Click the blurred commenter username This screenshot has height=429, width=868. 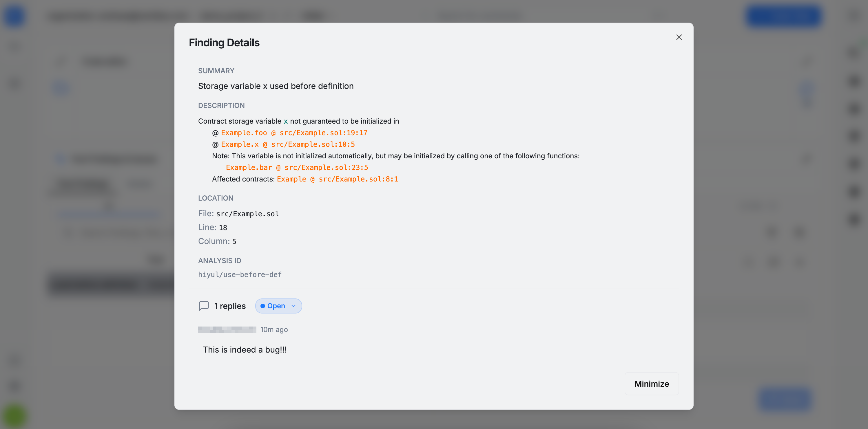[x=227, y=330]
